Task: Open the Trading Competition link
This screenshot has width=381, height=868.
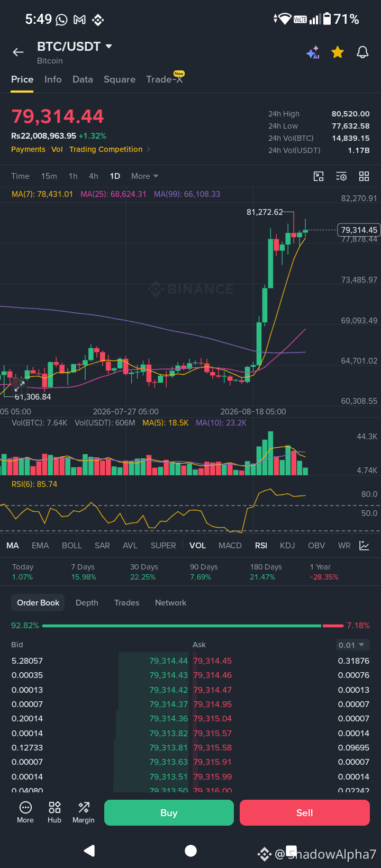Action: tap(106, 149)
